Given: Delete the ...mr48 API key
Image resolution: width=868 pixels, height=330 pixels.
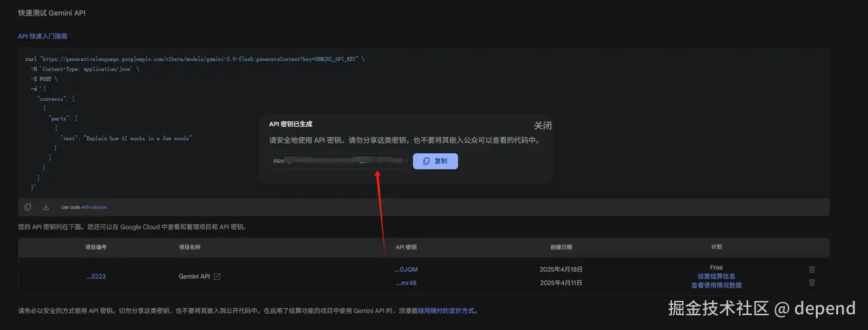Looking at the screenshot, I should coord(812,283).
